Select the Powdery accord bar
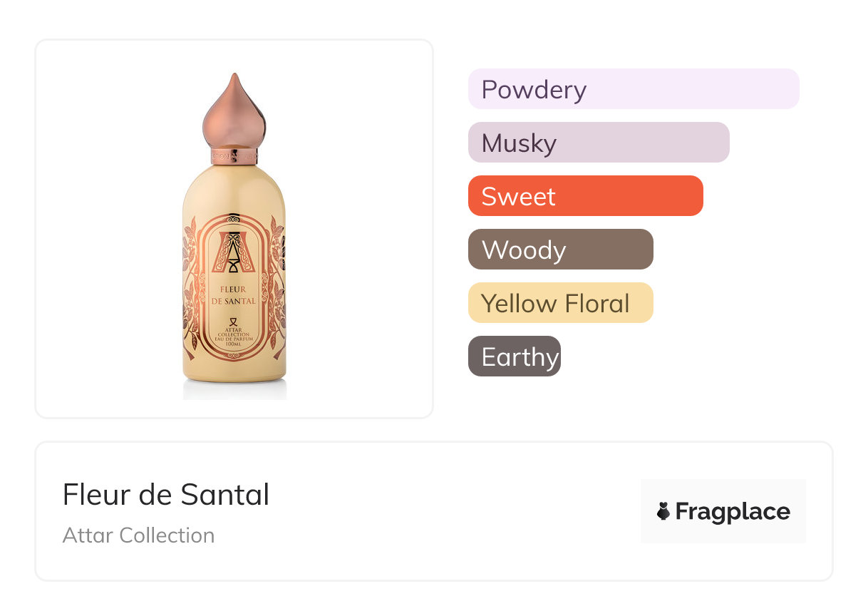 click(634, 89)
